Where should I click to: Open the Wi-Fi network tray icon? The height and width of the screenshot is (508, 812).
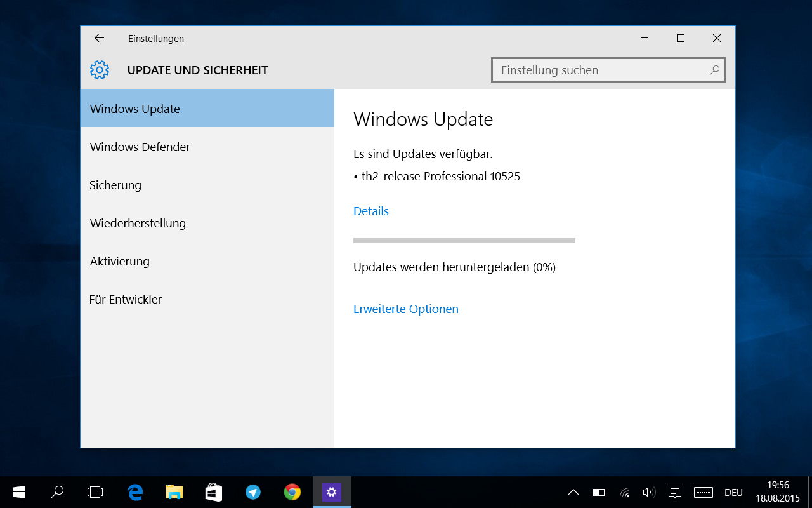(x=625, y=492)
